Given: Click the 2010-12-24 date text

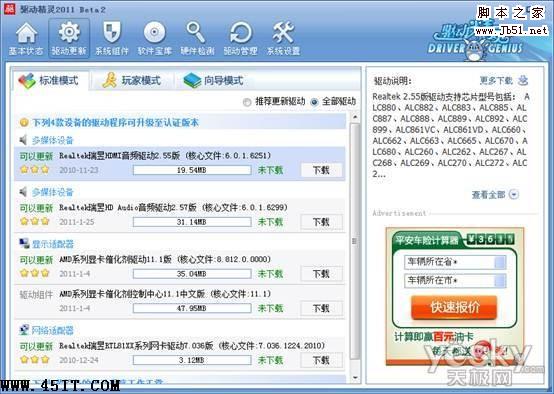Looking at the screenshot, I should (78, 360).
